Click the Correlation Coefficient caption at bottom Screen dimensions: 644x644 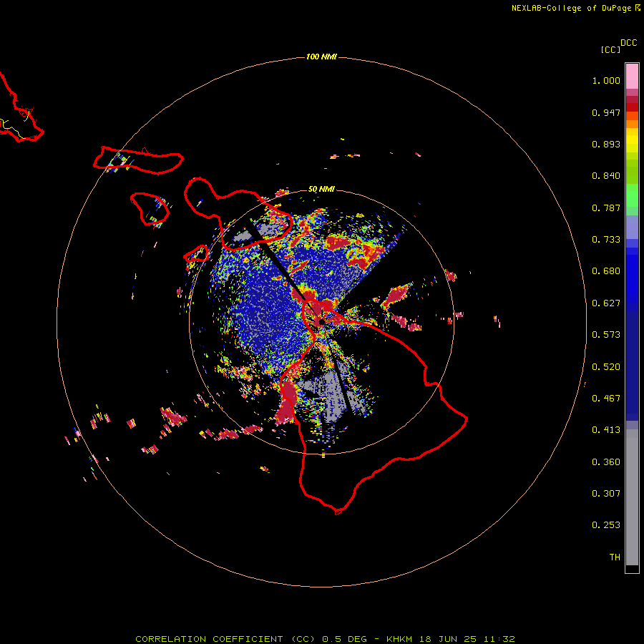(325, 639)
